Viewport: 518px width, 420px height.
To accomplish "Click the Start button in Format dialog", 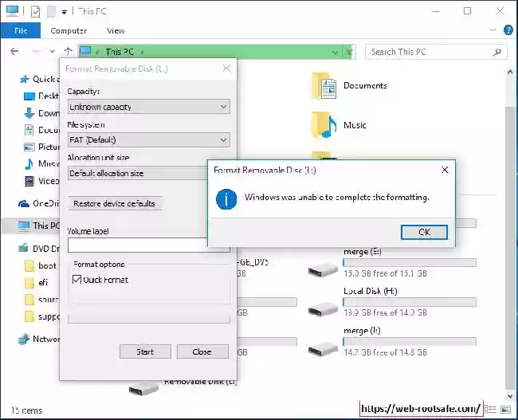I will 145,351.
